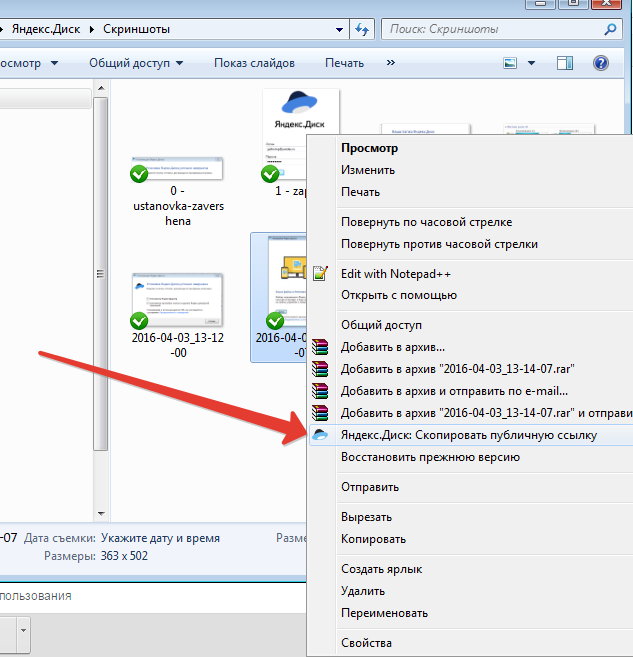
Task: Select 'Просмотр' in the context menu
Action: point(471,148)
